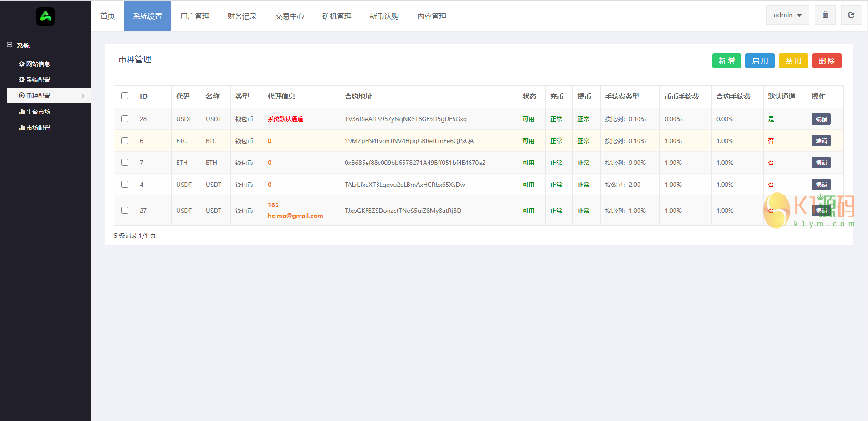Open 网站信息 gear item in sidebar

(35, 64)
